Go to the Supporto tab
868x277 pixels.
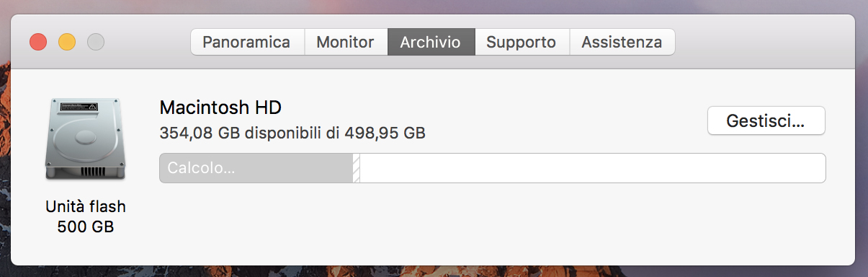click(522, 42)
